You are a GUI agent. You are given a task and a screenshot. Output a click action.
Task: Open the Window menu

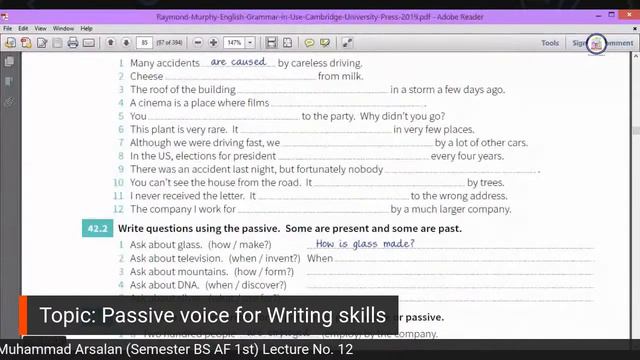click(63, 29)
